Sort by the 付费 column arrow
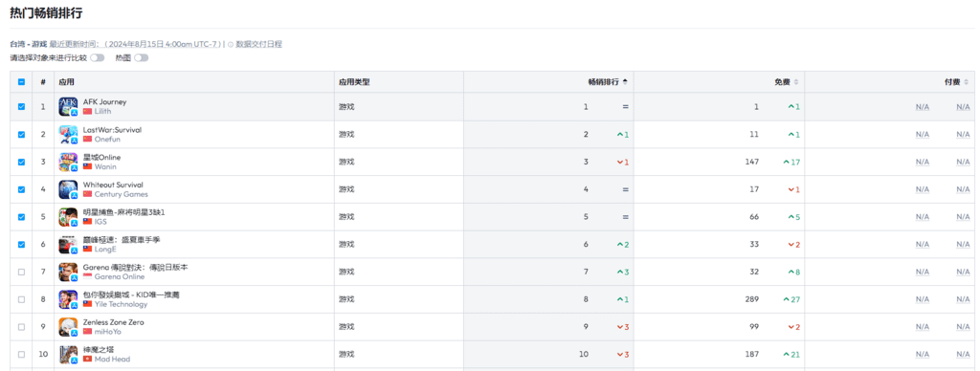The width and height of the screenshot is (980, 371). click(967, 82)
